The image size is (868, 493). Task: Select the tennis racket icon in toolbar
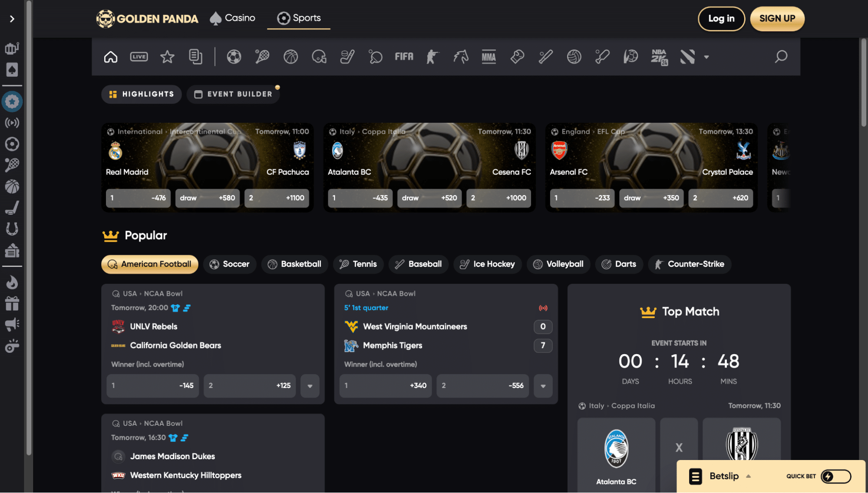(x=262, y=57)
